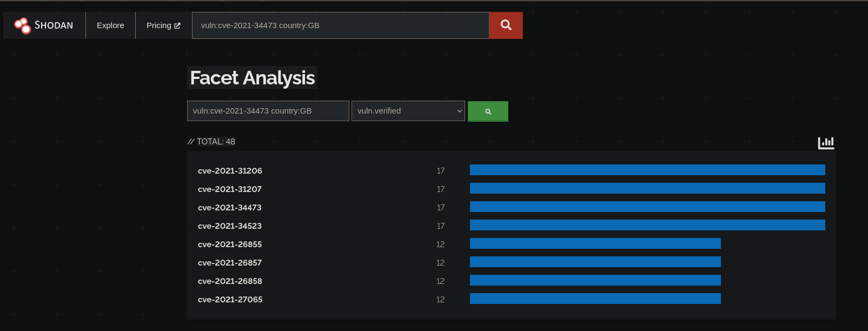Select the cve-2021-26858 facet entry
868x331 pixels.
pos(230,281)
